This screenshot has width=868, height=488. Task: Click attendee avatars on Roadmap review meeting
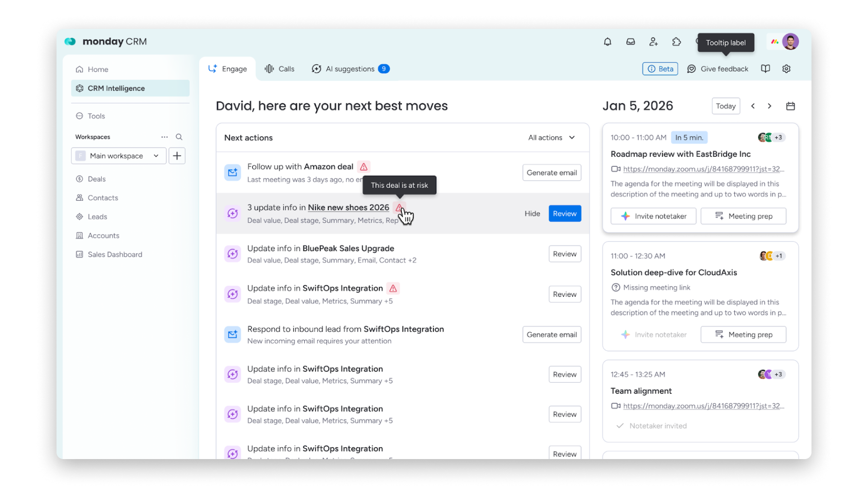coord(772,137)
